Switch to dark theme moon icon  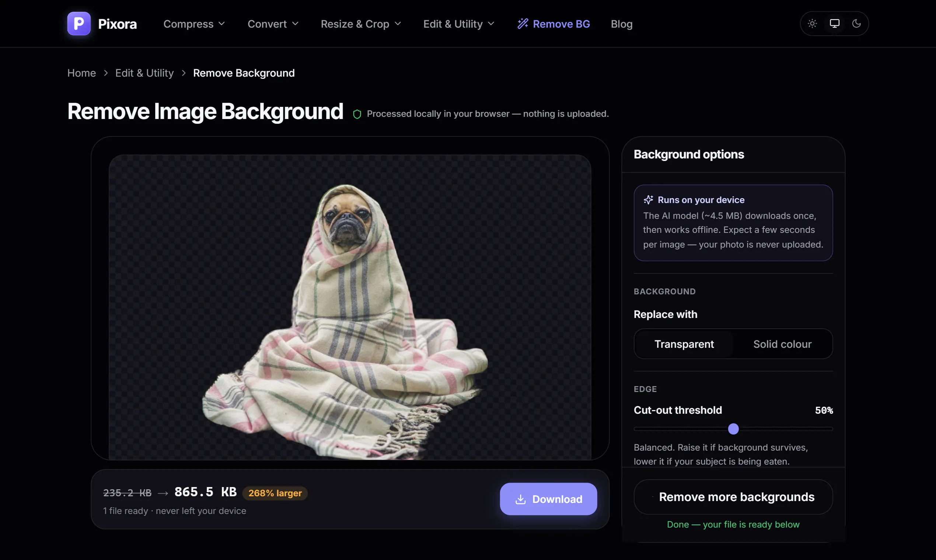[856, 24]
